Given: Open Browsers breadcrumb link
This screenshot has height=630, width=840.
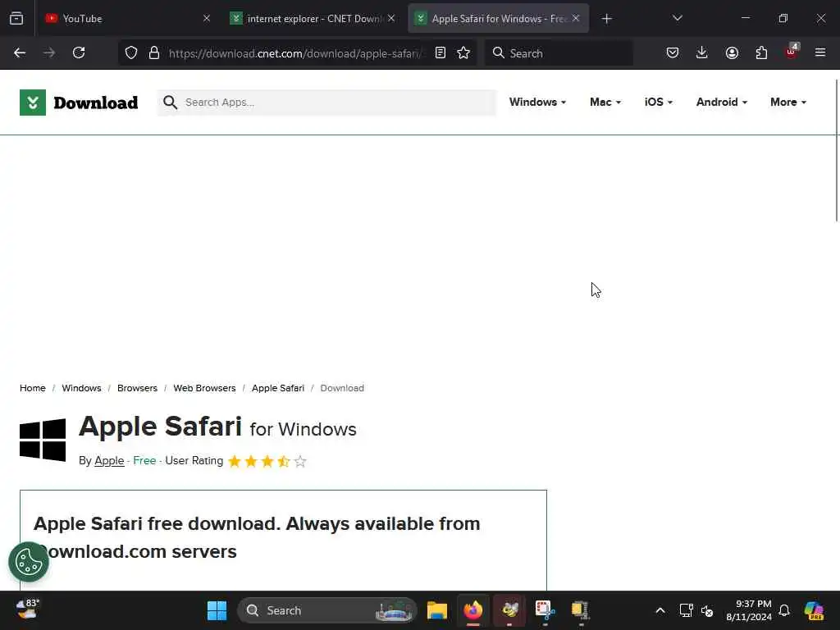Looking at the screenshot, I should [137, 388].
